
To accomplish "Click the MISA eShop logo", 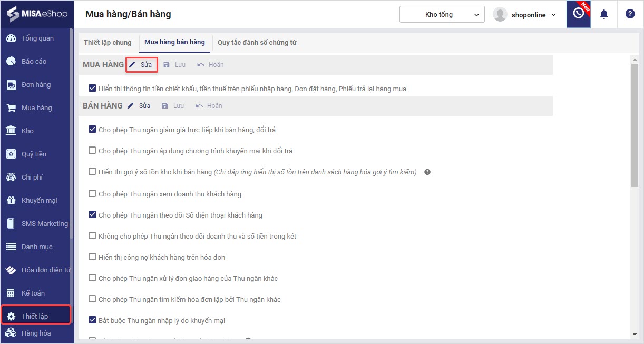I will (x=37, y=14).
